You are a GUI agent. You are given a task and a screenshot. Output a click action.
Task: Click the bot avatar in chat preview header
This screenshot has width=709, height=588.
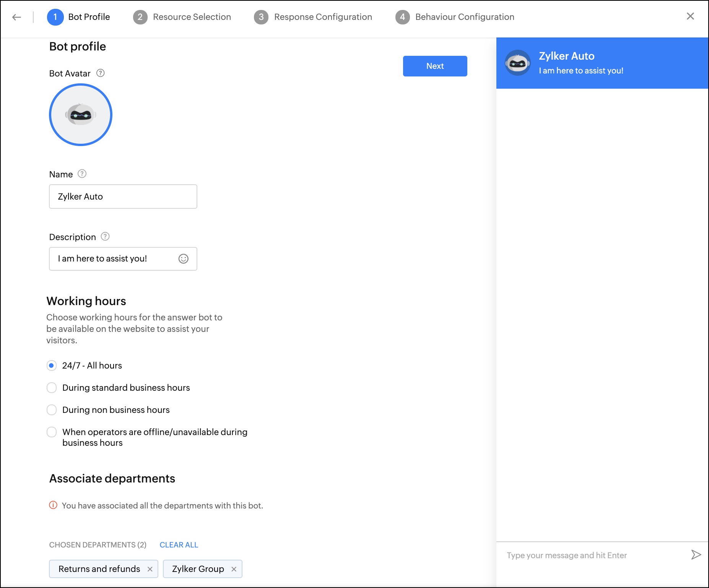(x=517, y=63)
